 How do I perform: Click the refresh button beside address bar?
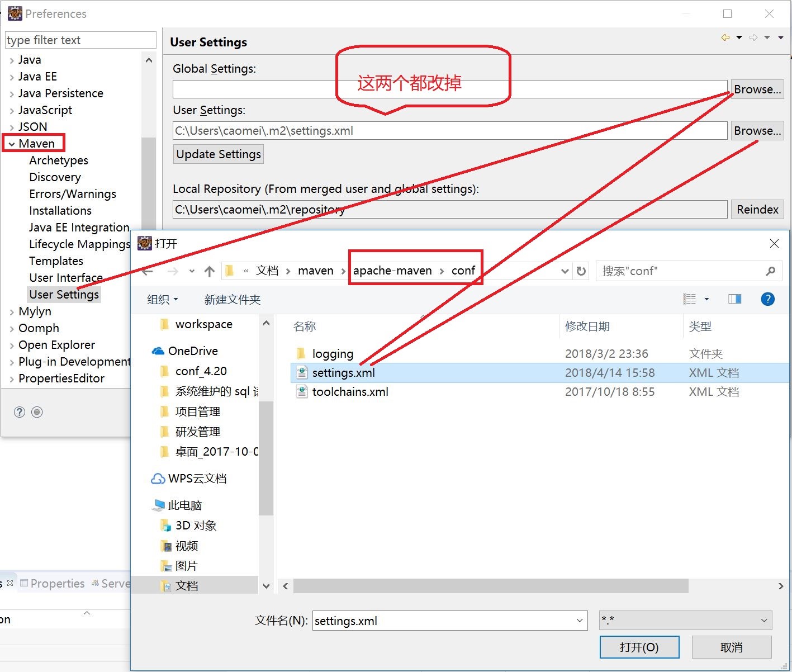pyautogui.click(x=581, y=271)
